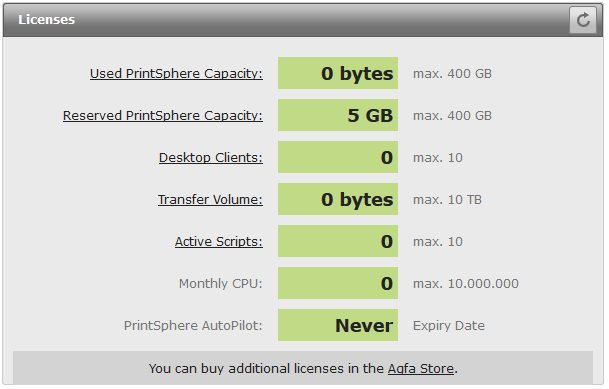Click the max. 10.000.000 CPU limit text

tap(466, 283)
